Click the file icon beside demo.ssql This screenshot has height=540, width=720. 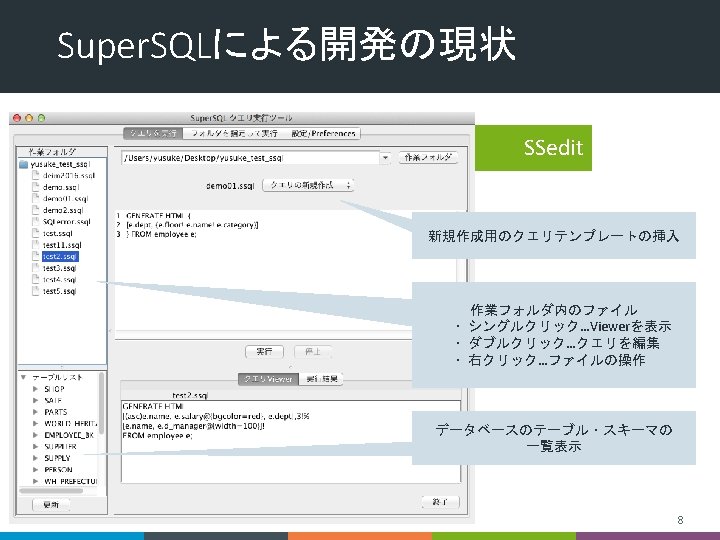click(x=35, y=187)
